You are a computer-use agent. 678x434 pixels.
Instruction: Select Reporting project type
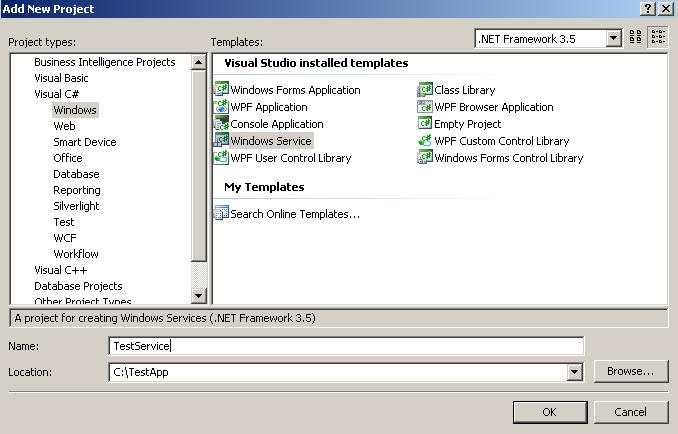point(77,190)
